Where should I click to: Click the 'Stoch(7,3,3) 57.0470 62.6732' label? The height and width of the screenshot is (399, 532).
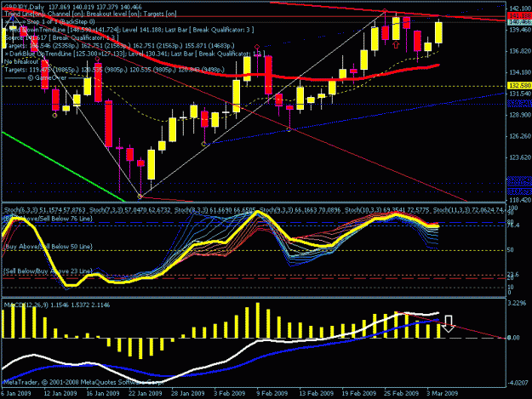(129, 210)
